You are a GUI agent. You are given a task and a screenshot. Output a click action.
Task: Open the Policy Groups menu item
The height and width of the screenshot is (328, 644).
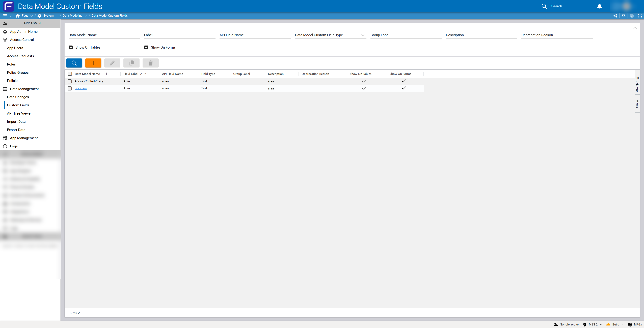(x=18, y=72)
